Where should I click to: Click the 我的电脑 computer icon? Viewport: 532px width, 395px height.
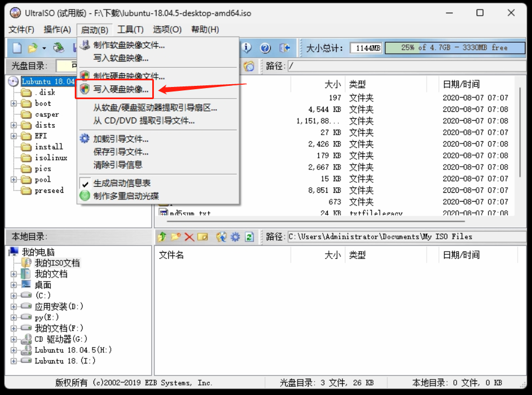(14, 252)
